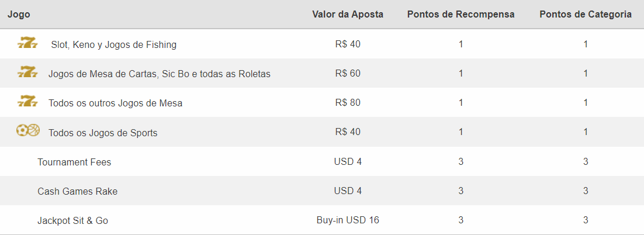Select Todos os Jogos de Sports label
The width and height of the screenshot is (644, 235).
[x=103, y=133]
